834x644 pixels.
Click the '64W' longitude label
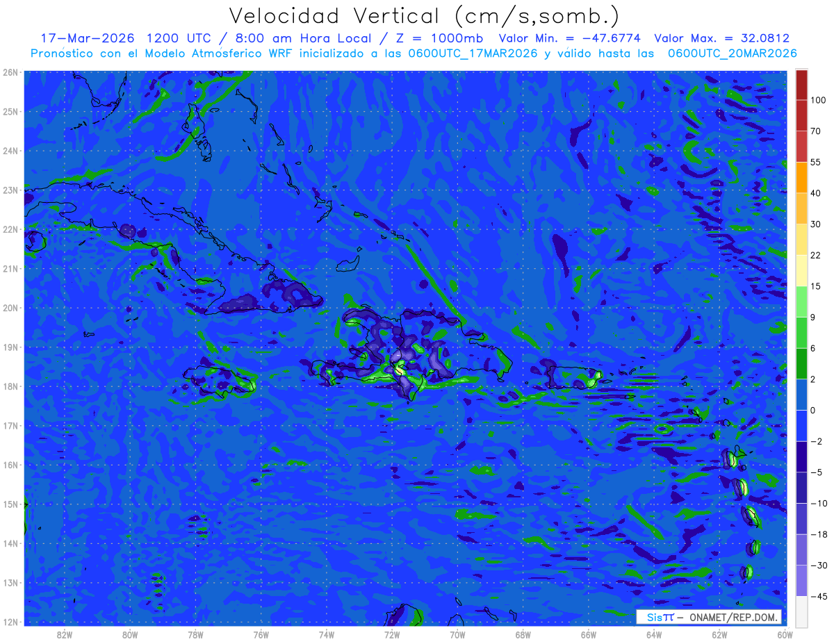pyautogui.click(x=654, y=634)
